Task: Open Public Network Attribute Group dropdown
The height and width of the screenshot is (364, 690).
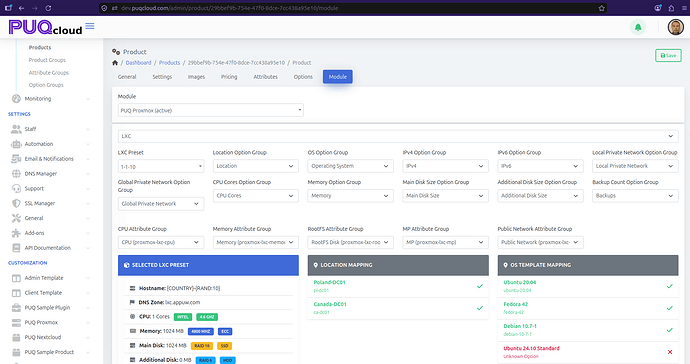Action: click(540, 242)
